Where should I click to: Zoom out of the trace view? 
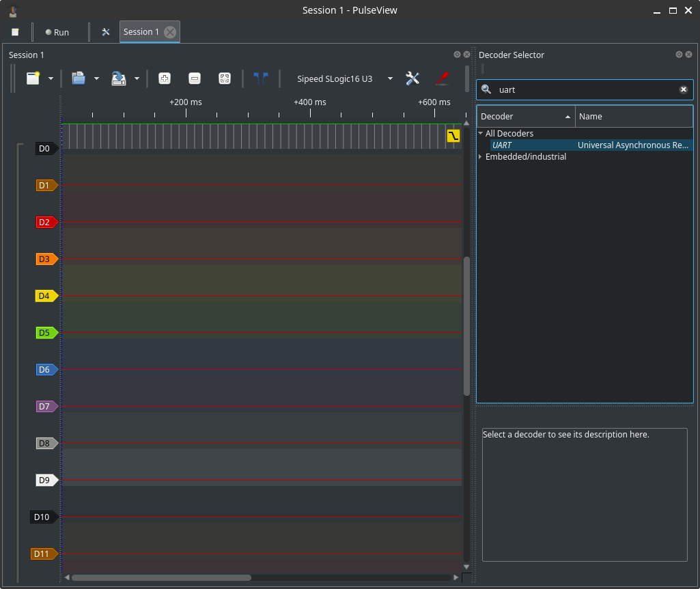pyautogui.click(x=195, y=78)
